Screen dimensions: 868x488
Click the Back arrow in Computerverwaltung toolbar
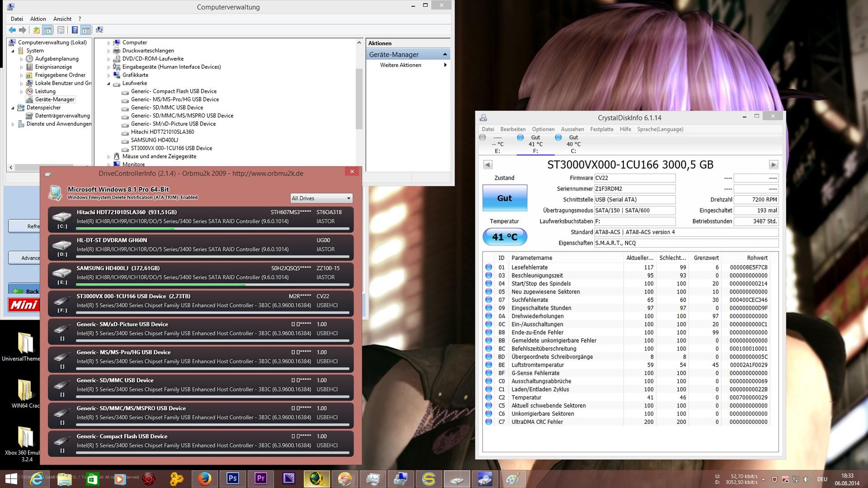pos(12,30)
